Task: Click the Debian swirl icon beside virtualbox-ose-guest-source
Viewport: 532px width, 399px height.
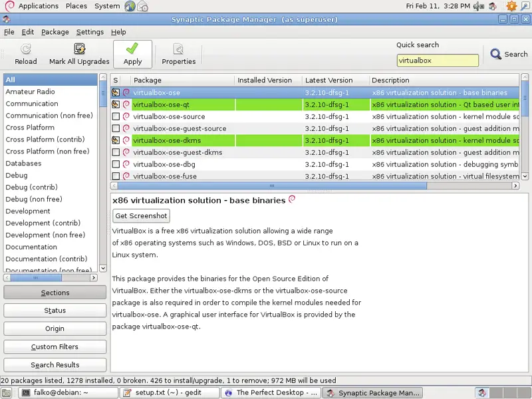Action: pos(126,128)
